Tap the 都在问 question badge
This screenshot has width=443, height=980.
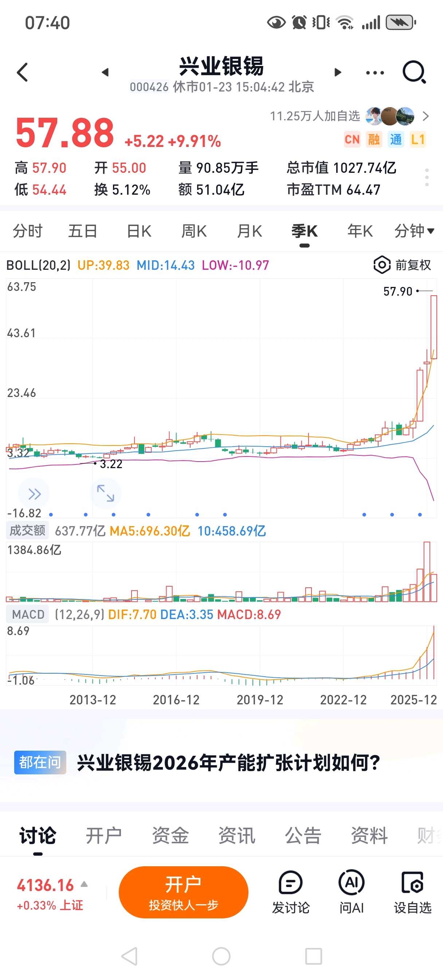(x=40, y=762)
